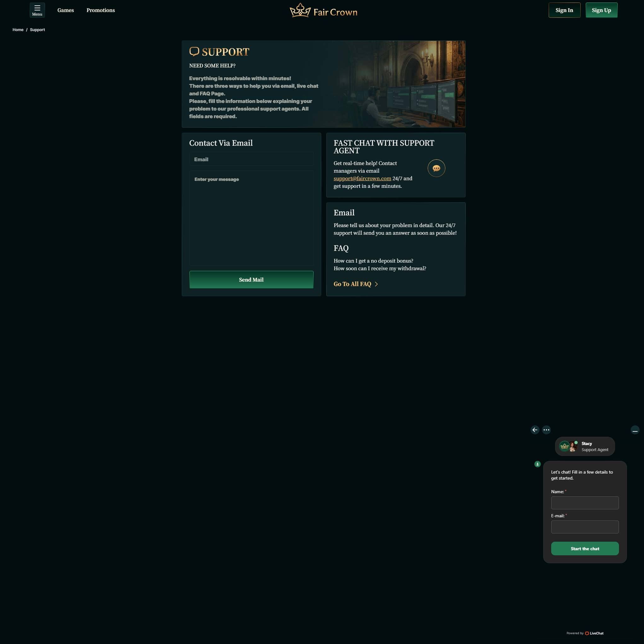Open the chat widget three-dots options
The height and width of the screenshot is (644, 644).
coord(546,430)
